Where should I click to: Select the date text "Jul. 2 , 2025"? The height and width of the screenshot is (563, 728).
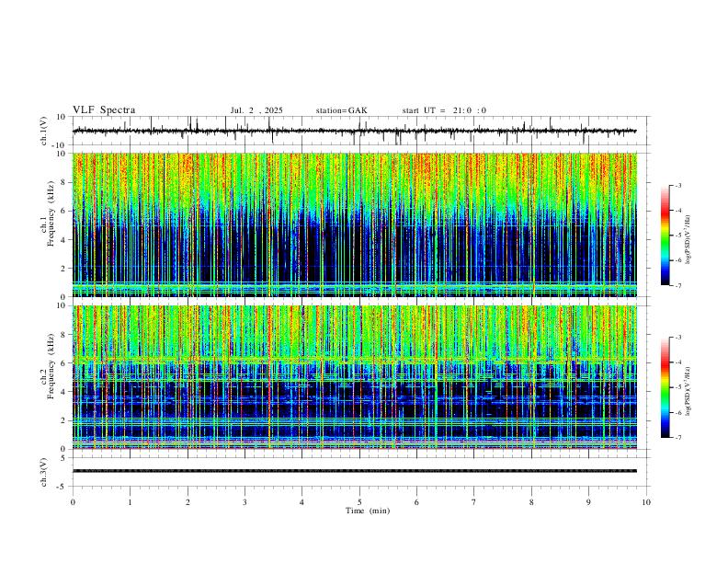[x=256, y=110]
